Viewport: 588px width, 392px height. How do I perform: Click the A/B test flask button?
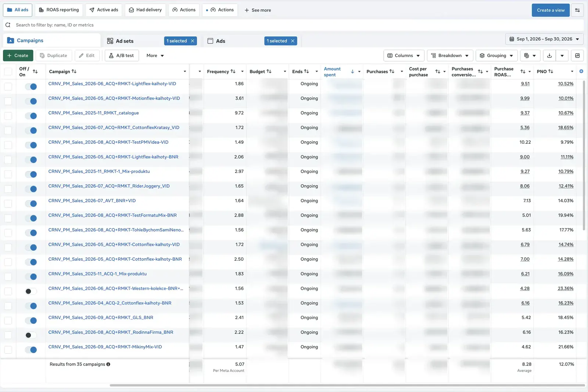coord(122,56)
